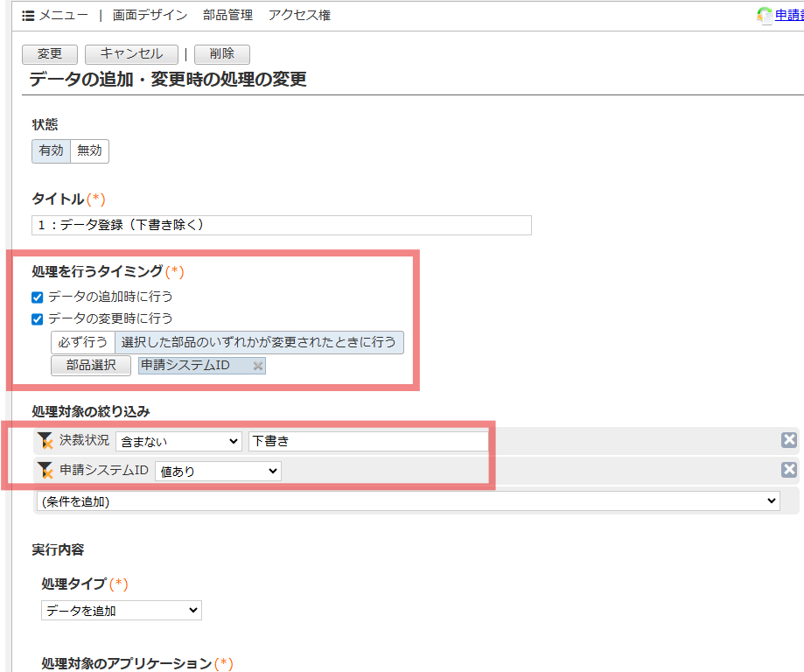Toggle the データの追加時に行う checkbox
This screenshot has height=672, width=804.
tap(38, 297)
